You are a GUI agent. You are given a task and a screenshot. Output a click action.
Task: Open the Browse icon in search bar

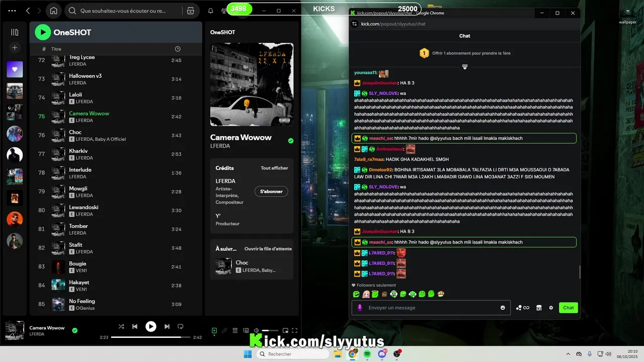(x=190, y=11)
